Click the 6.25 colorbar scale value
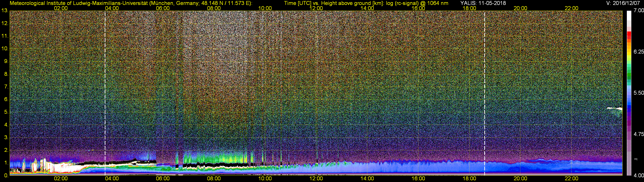Screen dimensions: 644x182 (x=639, y=52)
